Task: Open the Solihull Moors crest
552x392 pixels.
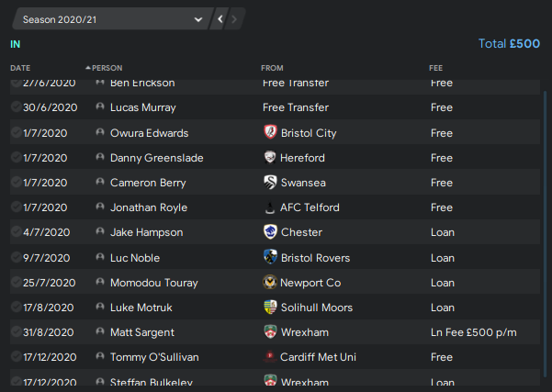Action: click(x=270, y=307)
